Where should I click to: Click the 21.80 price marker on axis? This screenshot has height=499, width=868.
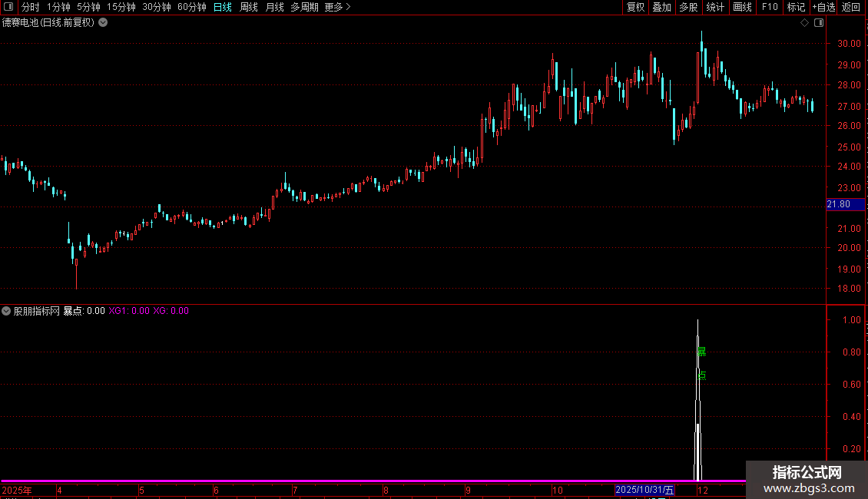845,204
